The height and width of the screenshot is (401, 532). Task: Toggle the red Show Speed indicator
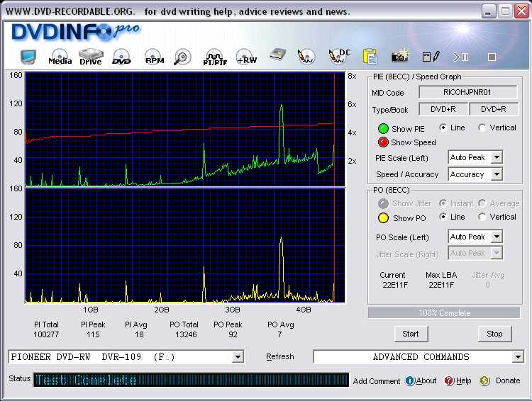click(383, 142)
